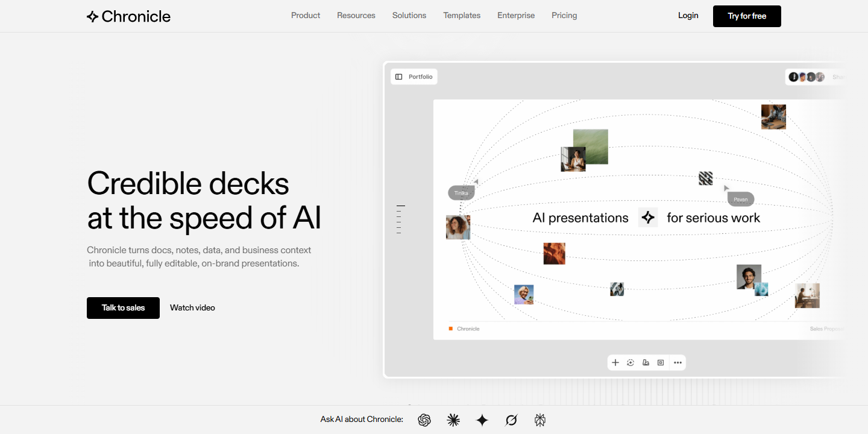The image size is (868, 434).
Task: Click the Portfolio label in the preview
Action: click(x=421, y=77)
